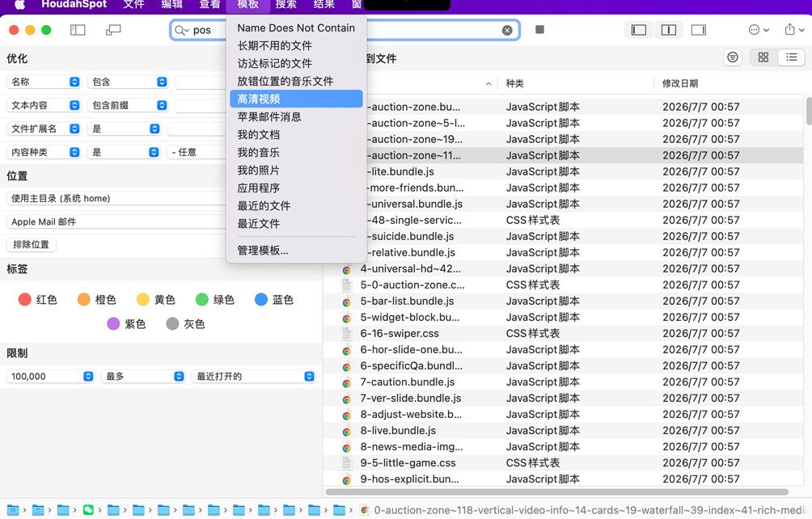Stop the search with the square stop icon
The image size is (812, 519).
pyautogui.click(x=539, y=29)
